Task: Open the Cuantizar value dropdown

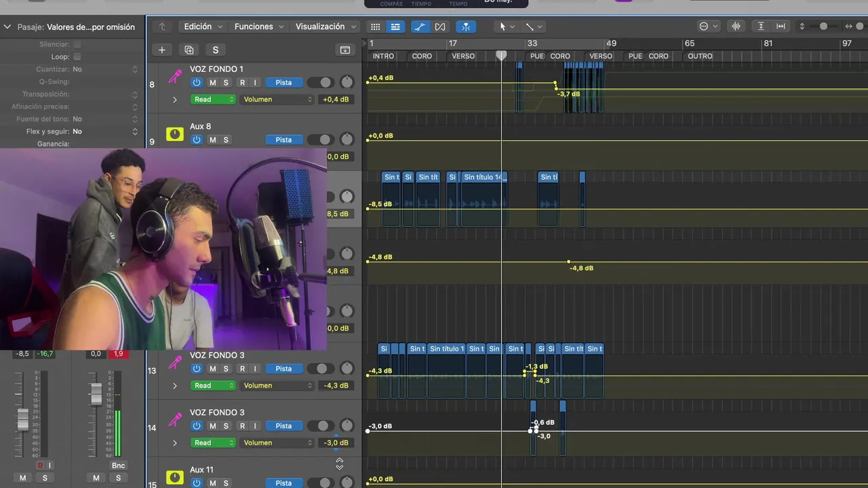Action: click(x=105, y=69)
